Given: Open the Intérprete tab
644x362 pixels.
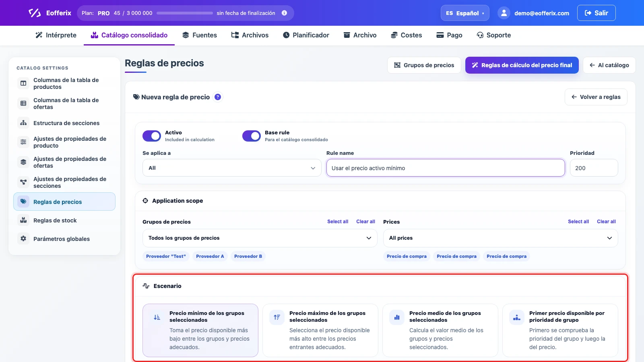Looking at the screenshot, I should coord(56,35).
